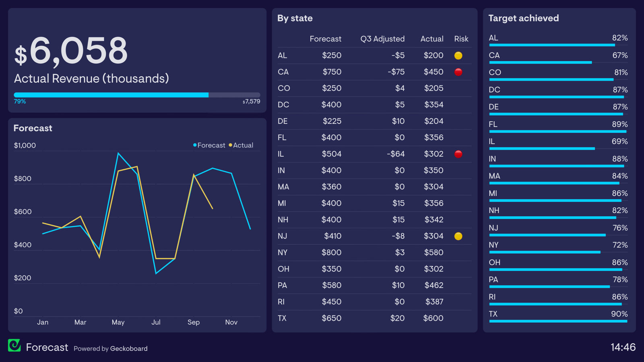This screenshot has height=362, width=644.
Task: Click the May x-axis label
Action: [118, 322]
